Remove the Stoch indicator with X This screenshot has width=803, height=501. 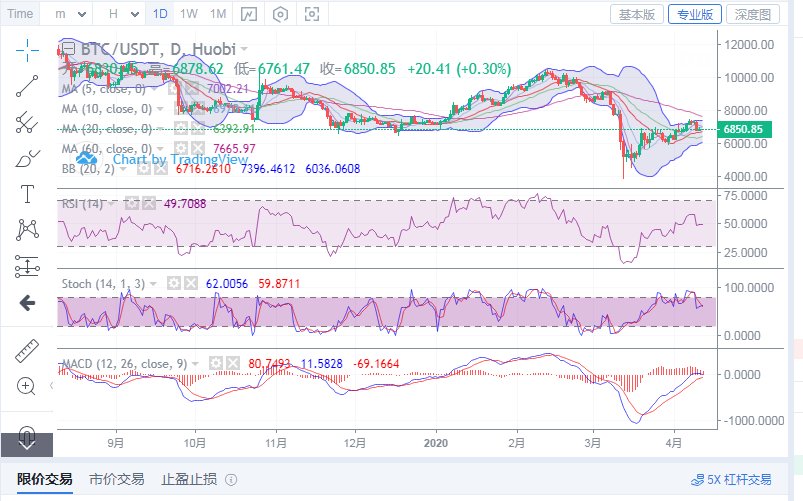coord(191,283)
